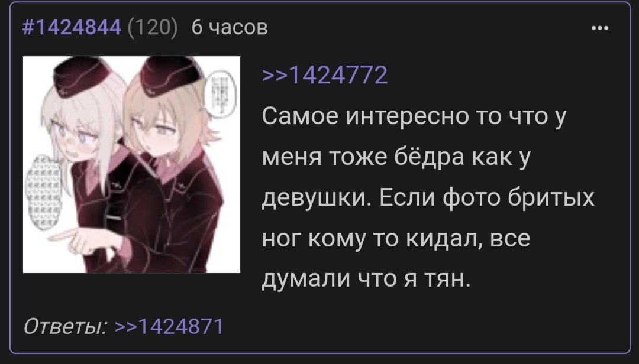Click the 'Ответы:' label
The height and width of the screenshot is (364, 639).
65,326
